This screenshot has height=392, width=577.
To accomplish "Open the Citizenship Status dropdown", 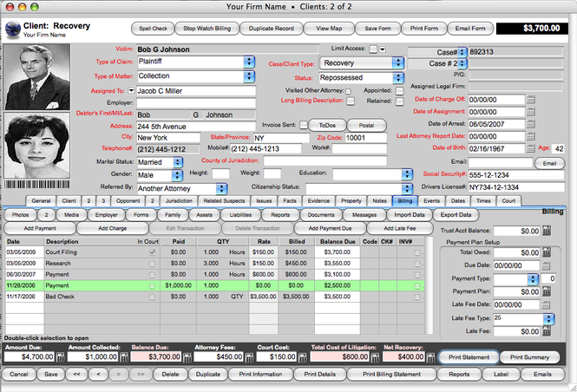I will [x=407, y=189].
